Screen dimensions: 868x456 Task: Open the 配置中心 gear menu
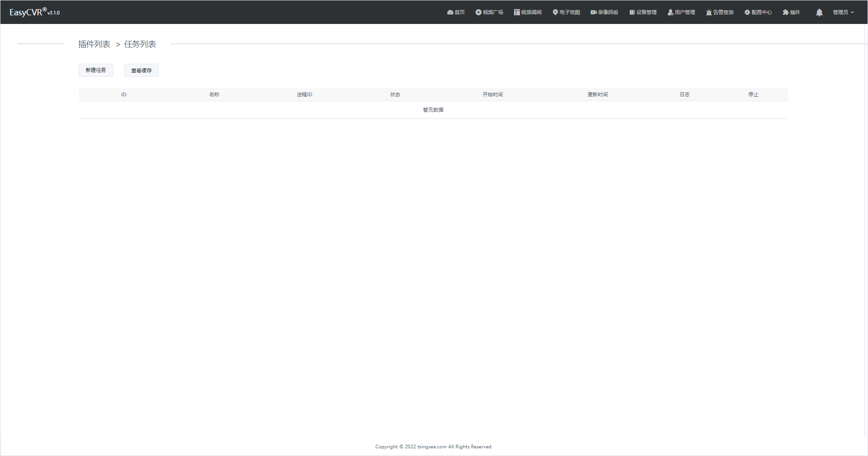tap(758, 12)
